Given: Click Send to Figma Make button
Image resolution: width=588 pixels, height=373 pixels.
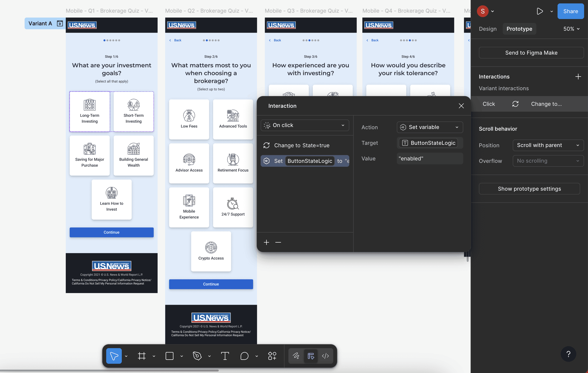Looking at the screenshot, I should click(531, 53).
